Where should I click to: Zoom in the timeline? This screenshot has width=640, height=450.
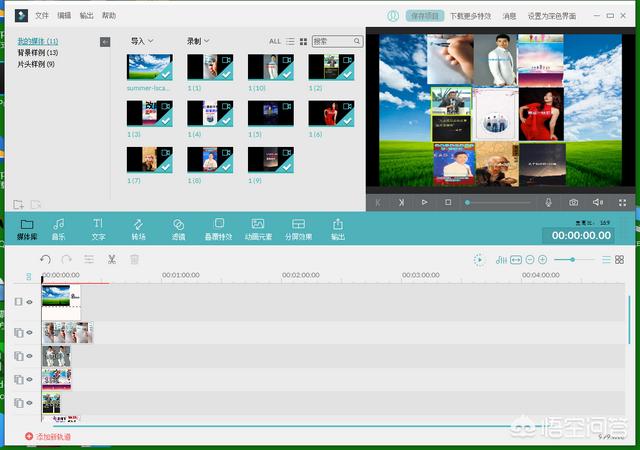[542, 260]
